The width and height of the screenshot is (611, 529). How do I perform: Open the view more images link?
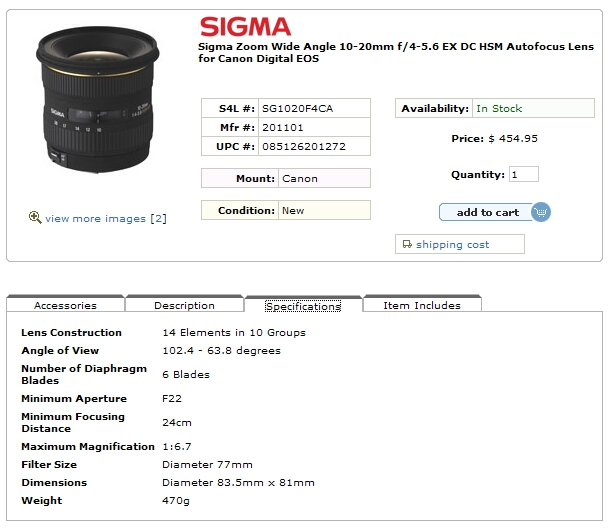click(105, 218)
